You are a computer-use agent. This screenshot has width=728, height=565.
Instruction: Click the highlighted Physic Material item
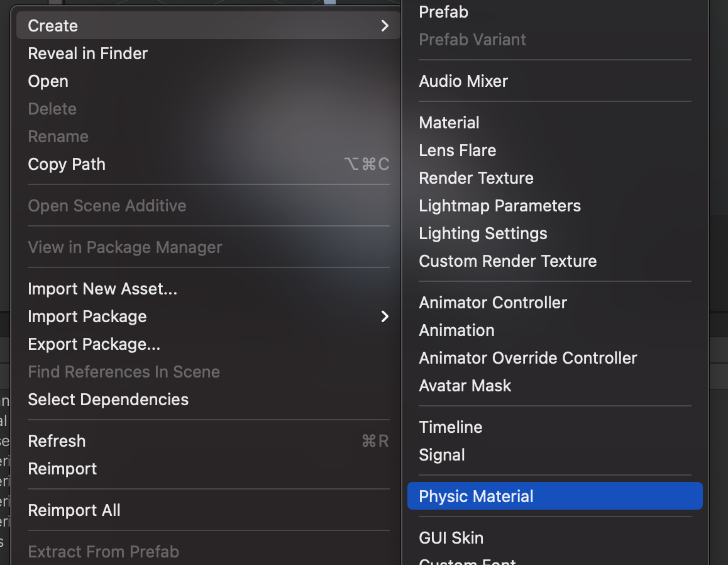click(x=476, y=496)
